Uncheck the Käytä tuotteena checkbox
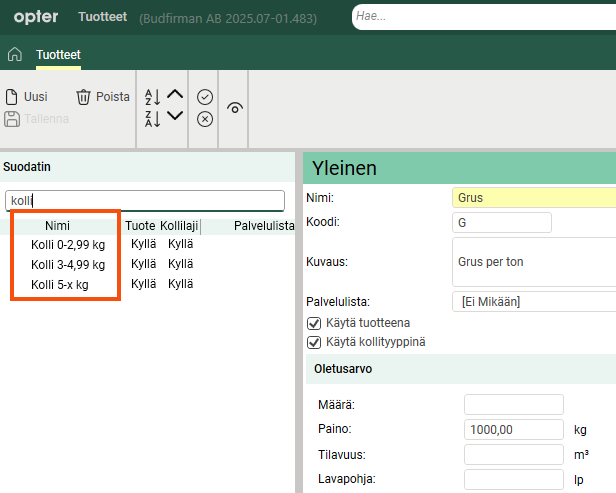 point(314,323)
